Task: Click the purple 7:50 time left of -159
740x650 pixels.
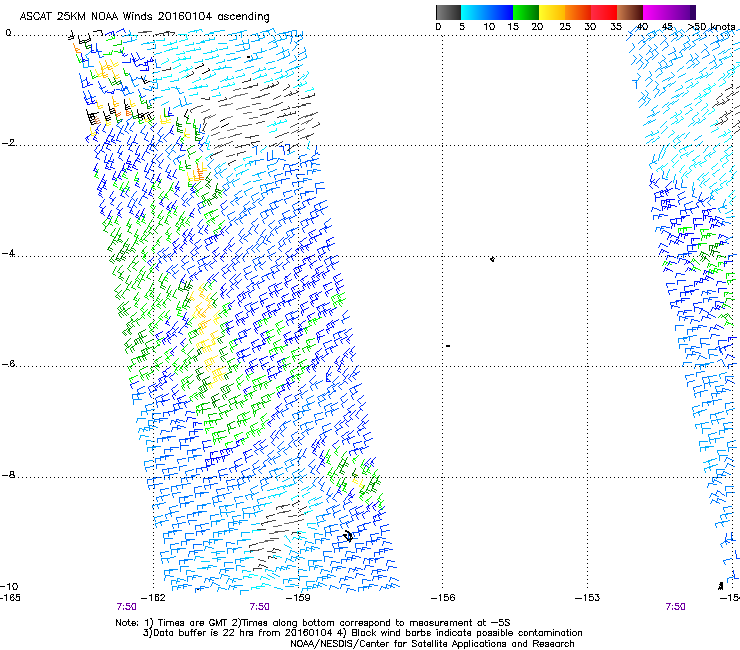Action: (260, 607)
